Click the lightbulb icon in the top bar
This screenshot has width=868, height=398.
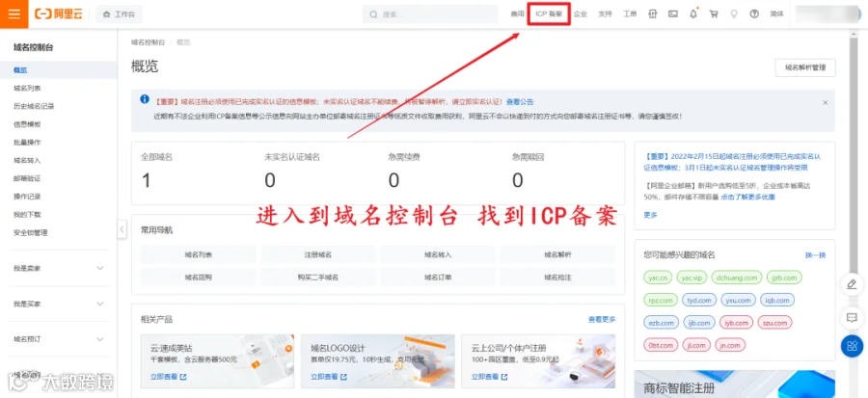pyautogui.click(x=734, y=14)
